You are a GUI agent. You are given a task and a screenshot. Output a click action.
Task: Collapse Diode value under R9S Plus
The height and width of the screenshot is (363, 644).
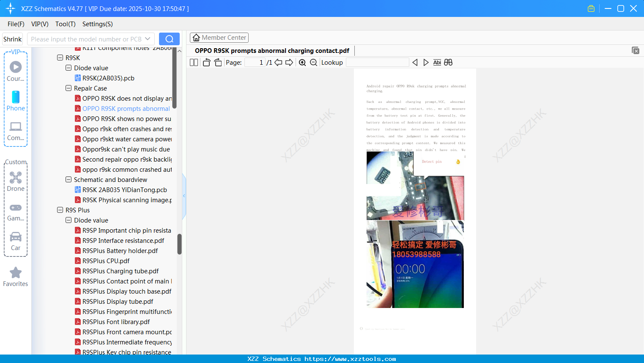click(x=69, y=220)
